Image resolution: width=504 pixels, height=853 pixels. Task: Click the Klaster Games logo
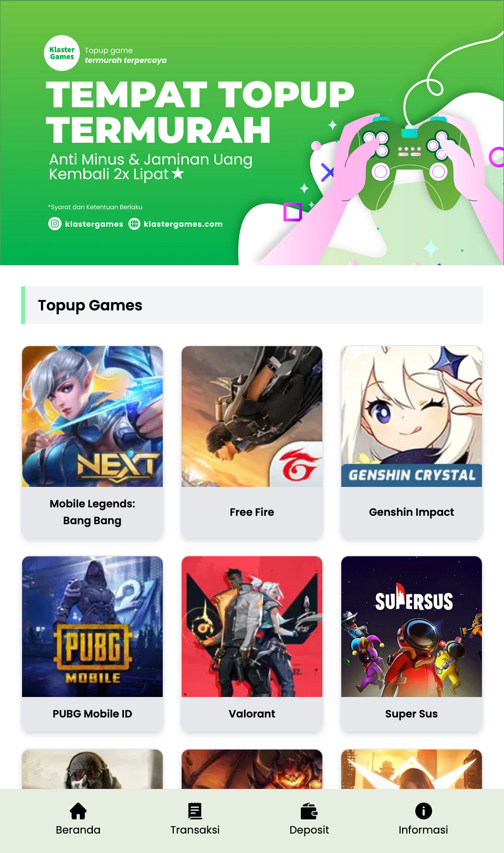point(62,53)
